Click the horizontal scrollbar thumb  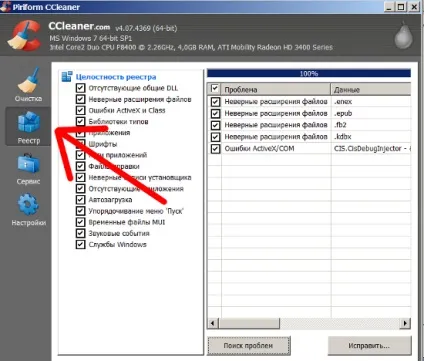tap(249, 323)
